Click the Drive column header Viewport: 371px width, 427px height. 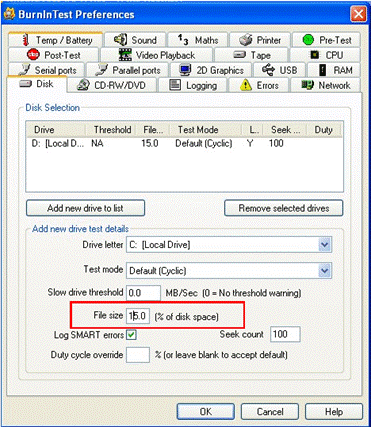tap(56, 130)
